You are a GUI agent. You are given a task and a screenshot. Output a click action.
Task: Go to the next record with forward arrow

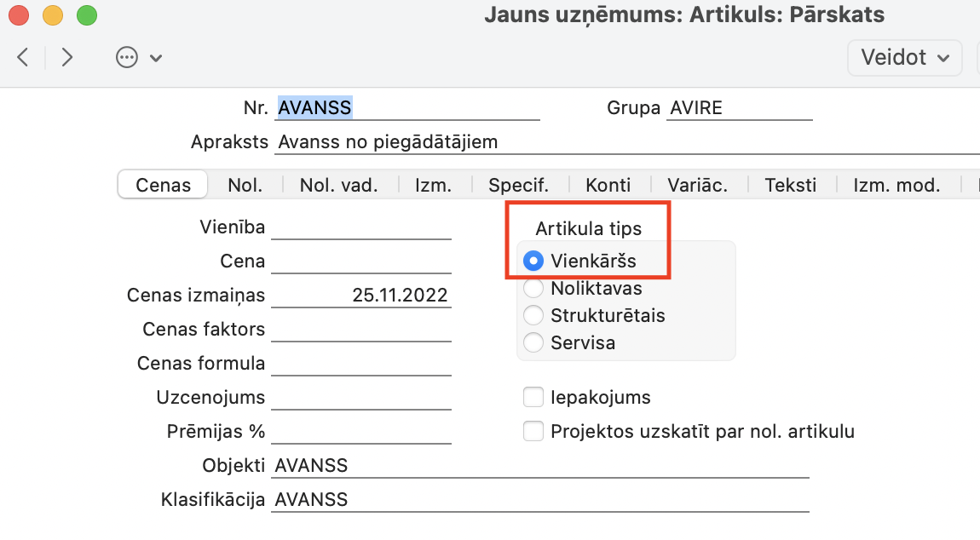pyautogui.click(x=67, y=58)
